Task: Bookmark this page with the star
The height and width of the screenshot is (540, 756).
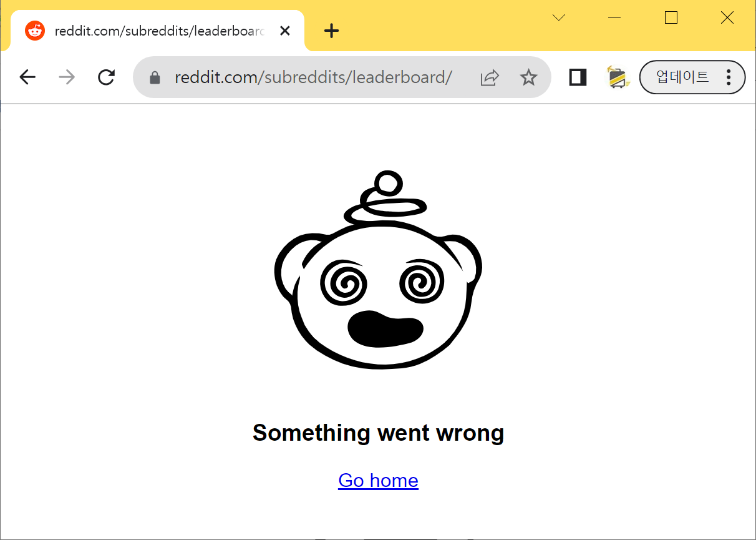Action: (x=529, y=77)
